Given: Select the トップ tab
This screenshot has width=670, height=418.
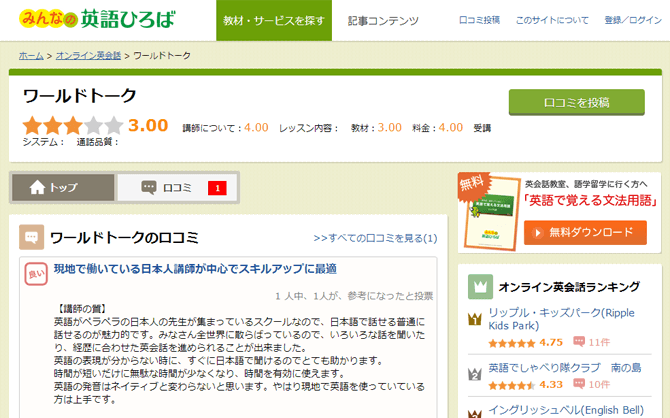Looking at the screenshot, I should click(63, 187).
